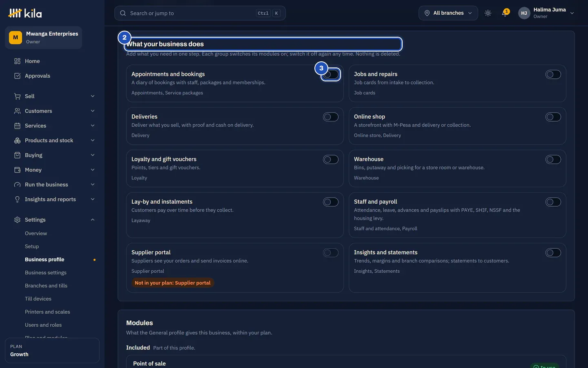Turn on the Insights and statements switch
The image size is (588, 368).
coord(553,253)
